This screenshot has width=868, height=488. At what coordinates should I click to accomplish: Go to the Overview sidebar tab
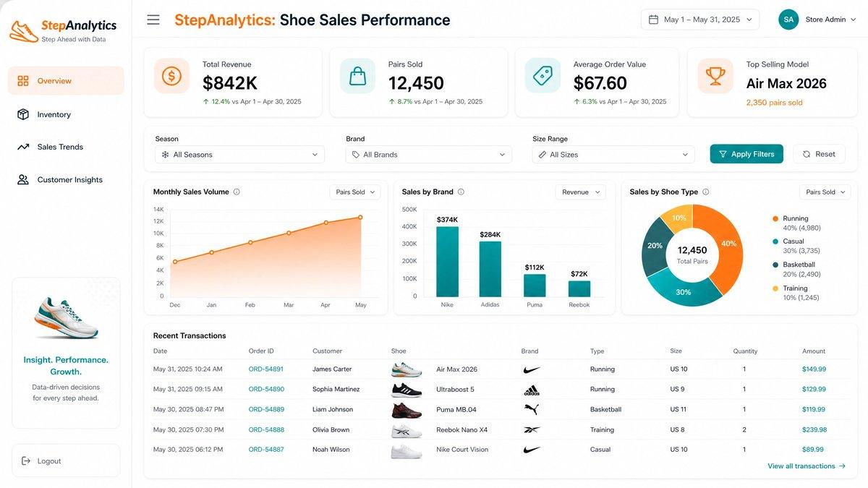[66, 81]
